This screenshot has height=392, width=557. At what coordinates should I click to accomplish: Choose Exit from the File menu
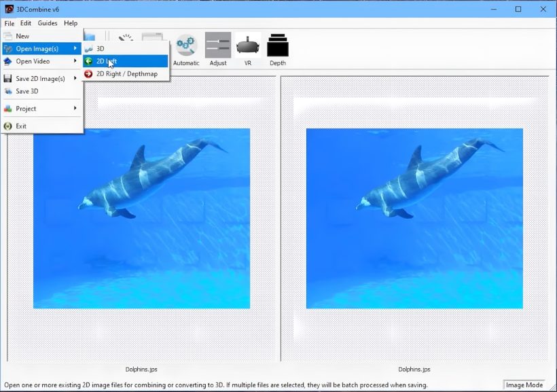click(20, 125)
